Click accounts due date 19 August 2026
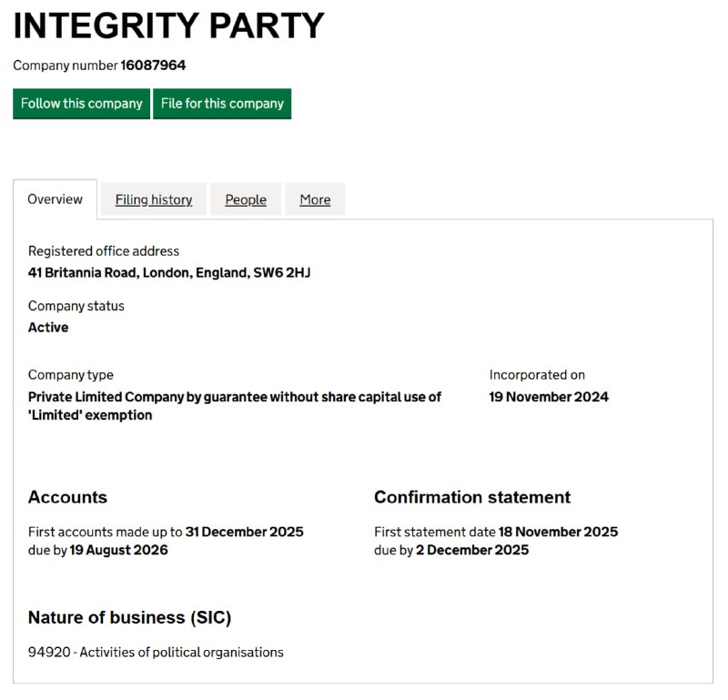The width and height of the screenshot is (728, 700). (118, 550)
